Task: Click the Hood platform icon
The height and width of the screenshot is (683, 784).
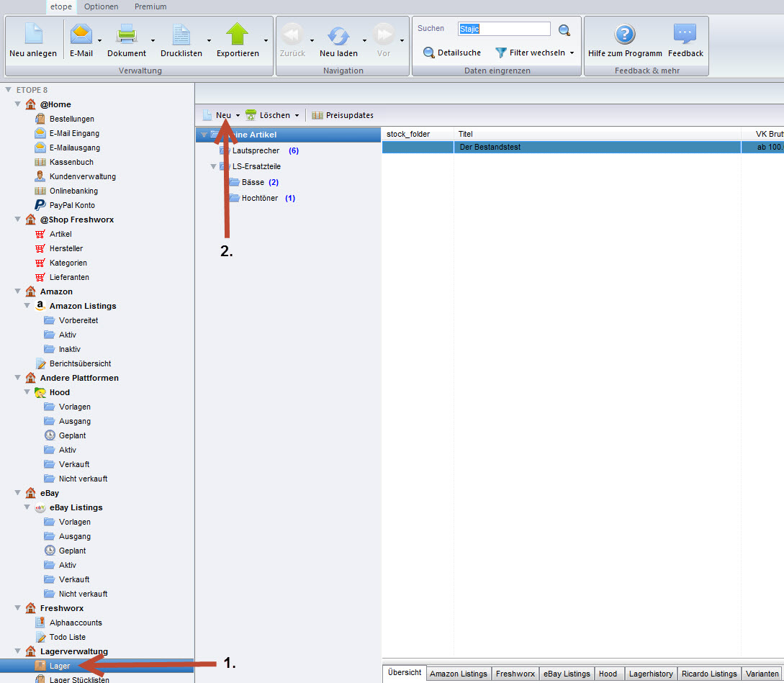Action: [x=40, y=392]
